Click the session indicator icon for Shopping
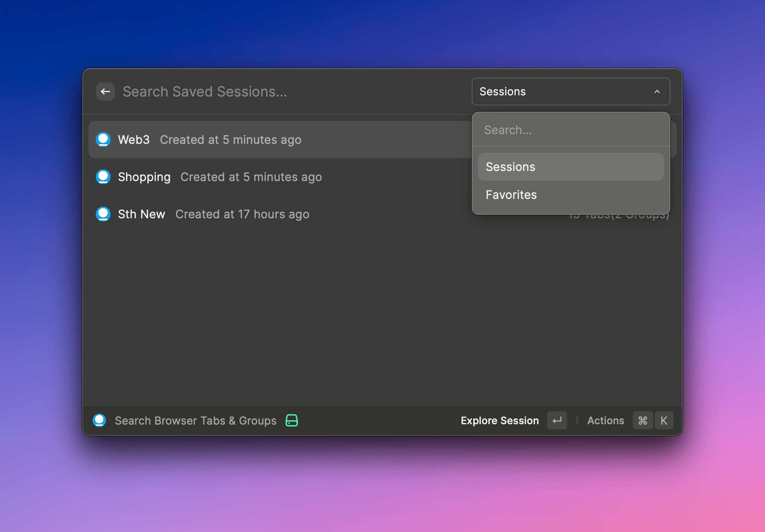 click(x=104, y=176)
